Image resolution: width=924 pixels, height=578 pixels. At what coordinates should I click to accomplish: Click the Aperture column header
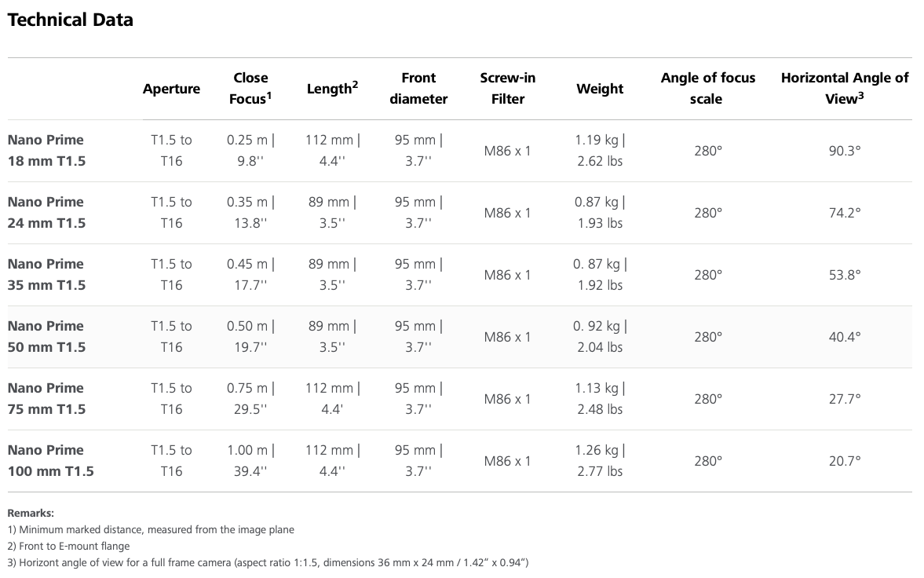click(x=171, y=89)
